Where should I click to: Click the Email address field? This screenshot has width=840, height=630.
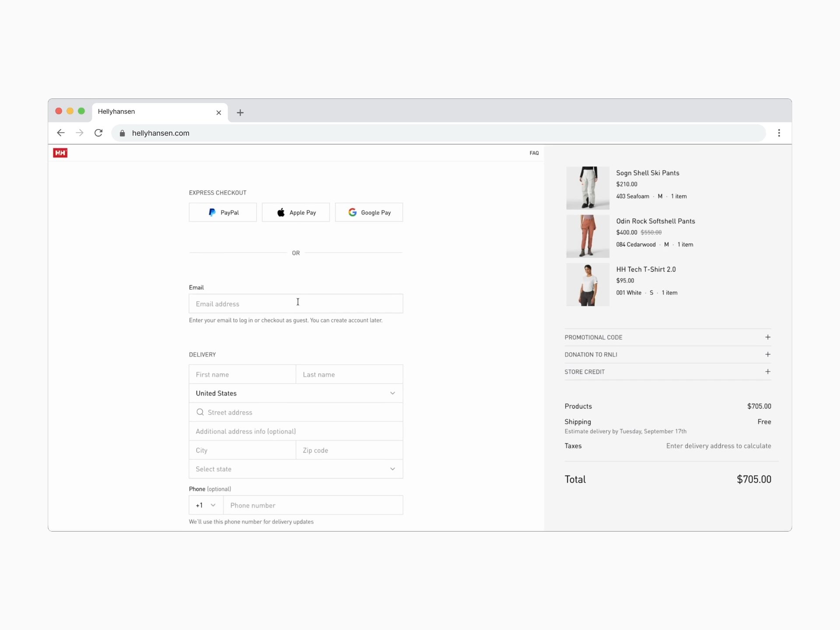point(296,304)
